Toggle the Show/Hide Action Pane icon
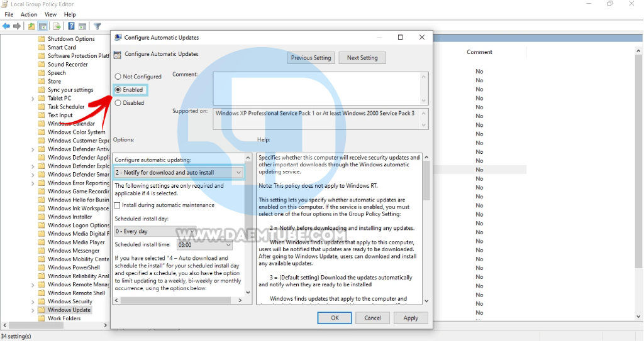644x341 pixels. [82, 26]
